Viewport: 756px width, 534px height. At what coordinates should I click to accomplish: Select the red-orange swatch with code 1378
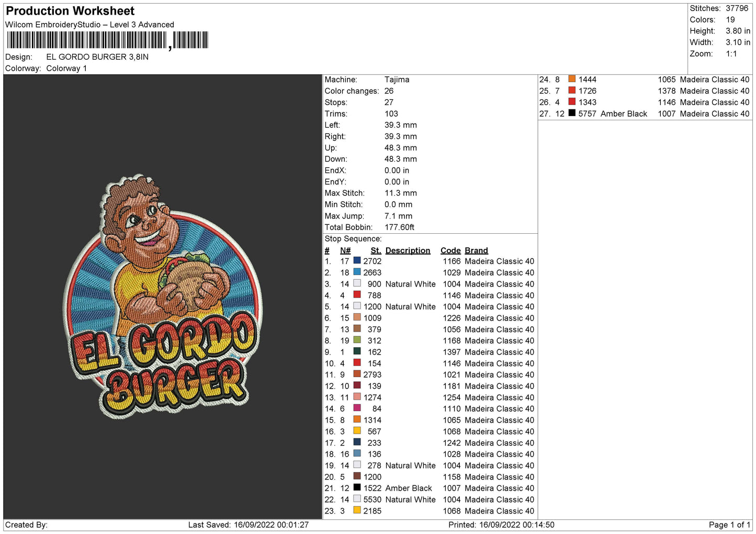click(x=572, y=90)
